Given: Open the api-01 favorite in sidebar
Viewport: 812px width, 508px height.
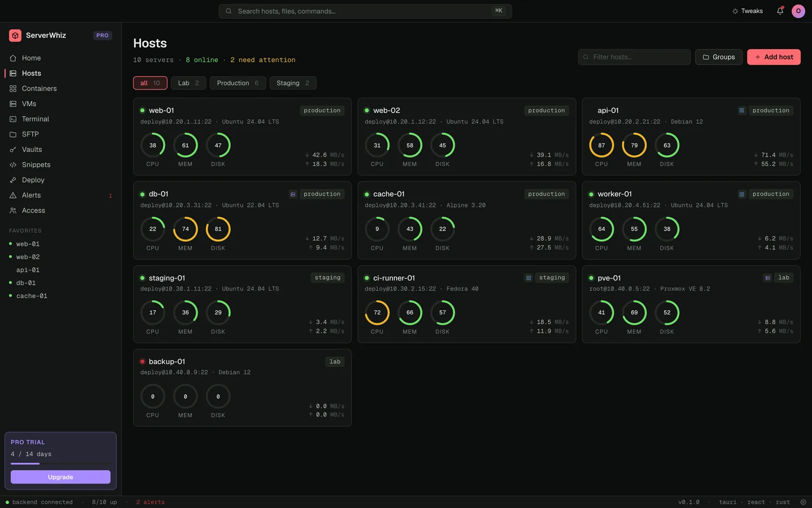Looking at the screenshot, I should [x=60, y=270].
